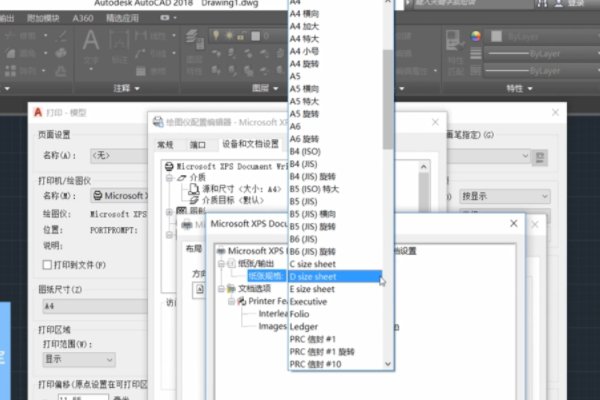Image resolution: width=600 pixels, height=400 pixels.
Task: Click printer icon in Microsoft XPS advanced tree
Action: tap(221, 251)
